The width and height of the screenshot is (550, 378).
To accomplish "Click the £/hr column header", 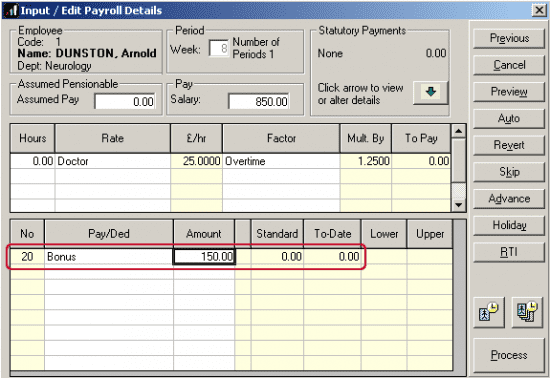I will (196, 138).
